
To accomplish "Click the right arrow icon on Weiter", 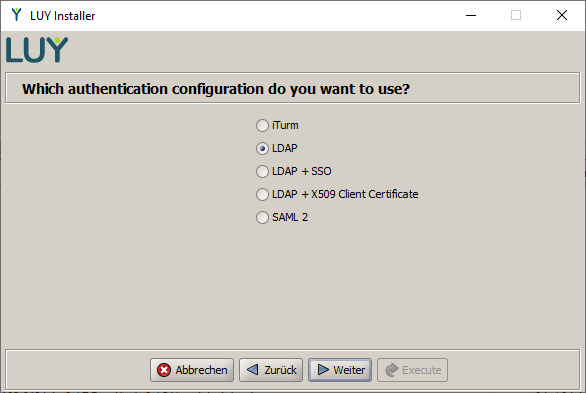I will coord(323,369).
